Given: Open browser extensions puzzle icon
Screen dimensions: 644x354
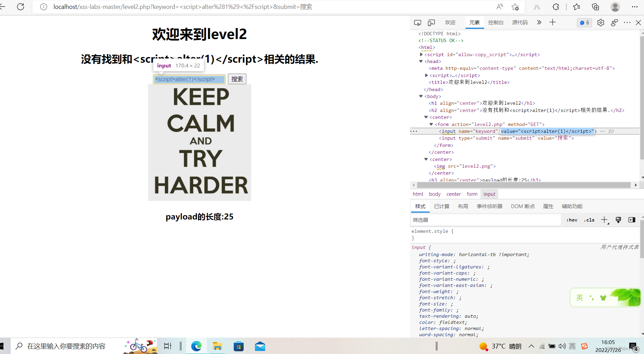Looking at the screenshot, I should pyautogui.click(x=556, y=7).
